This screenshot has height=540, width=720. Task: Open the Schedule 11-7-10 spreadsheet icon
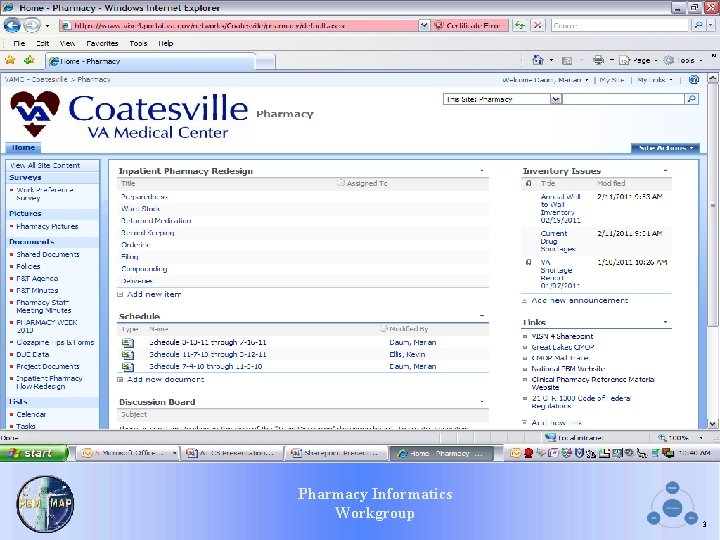click(x=128, y=354)
